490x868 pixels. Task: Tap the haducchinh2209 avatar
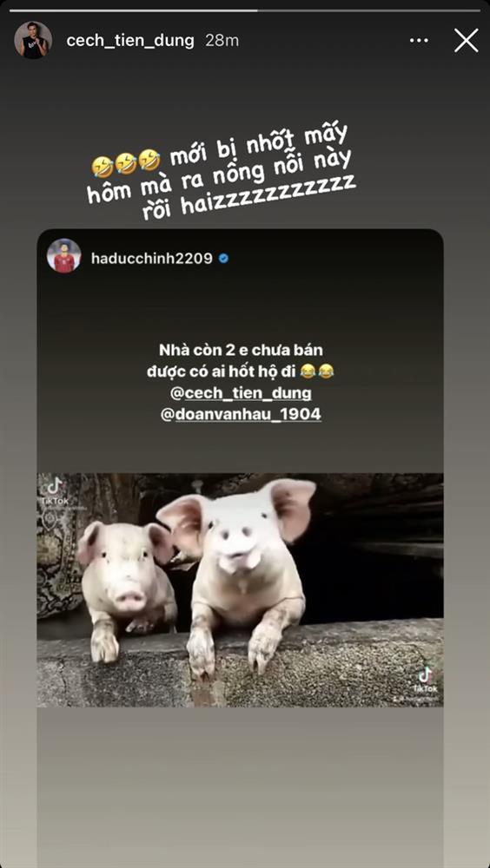coord(63,256)
